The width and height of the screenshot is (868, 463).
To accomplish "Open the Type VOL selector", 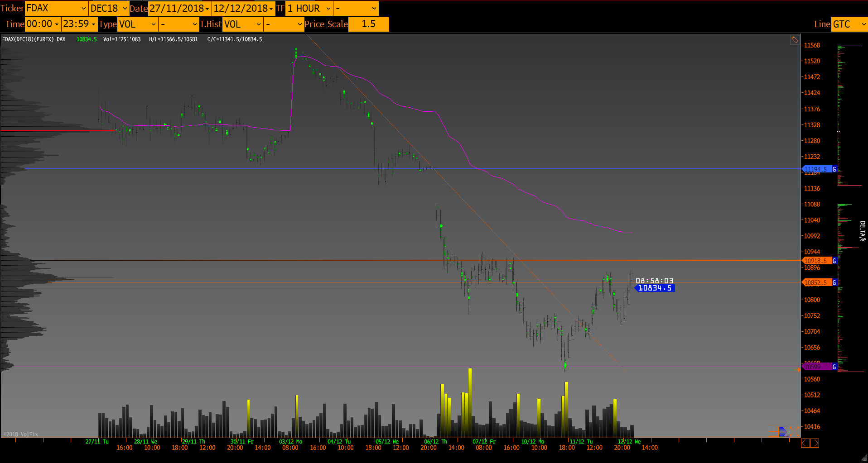I will click(137, 24).
